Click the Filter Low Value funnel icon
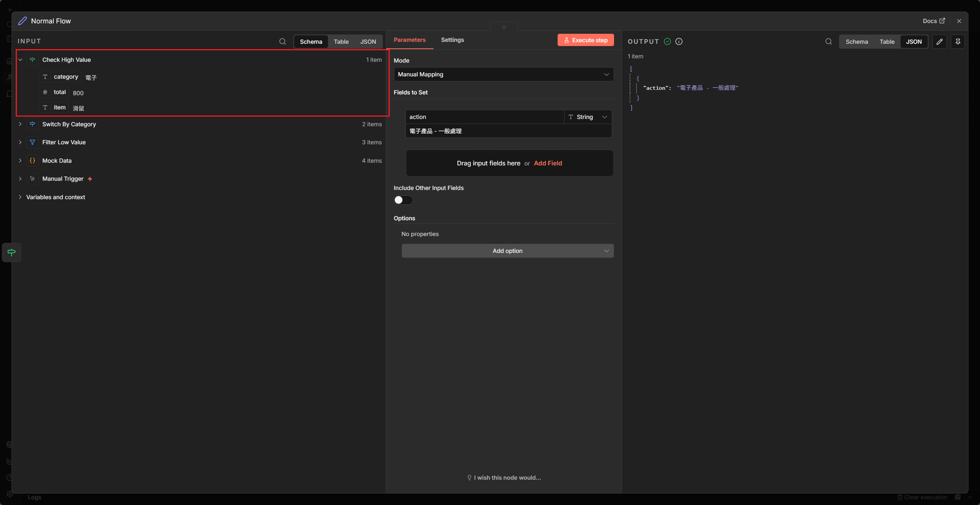Viewport: 980px width, 505px height. tap(33, 142)
